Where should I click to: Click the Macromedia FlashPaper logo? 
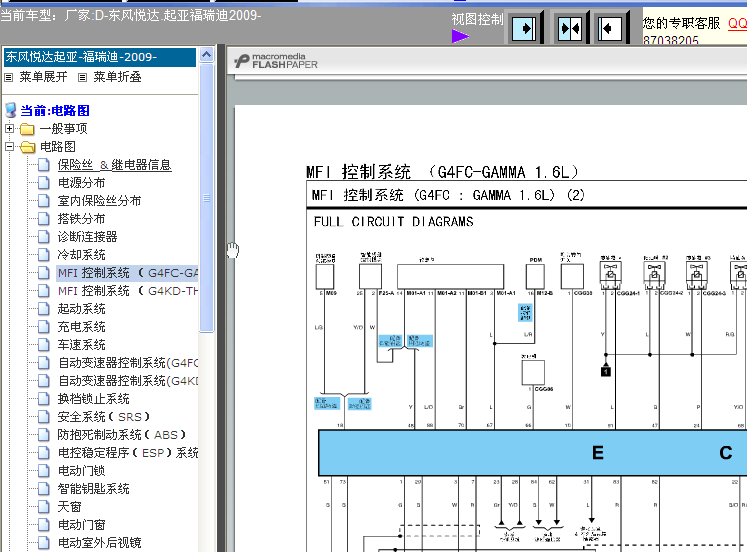[276, 61]
